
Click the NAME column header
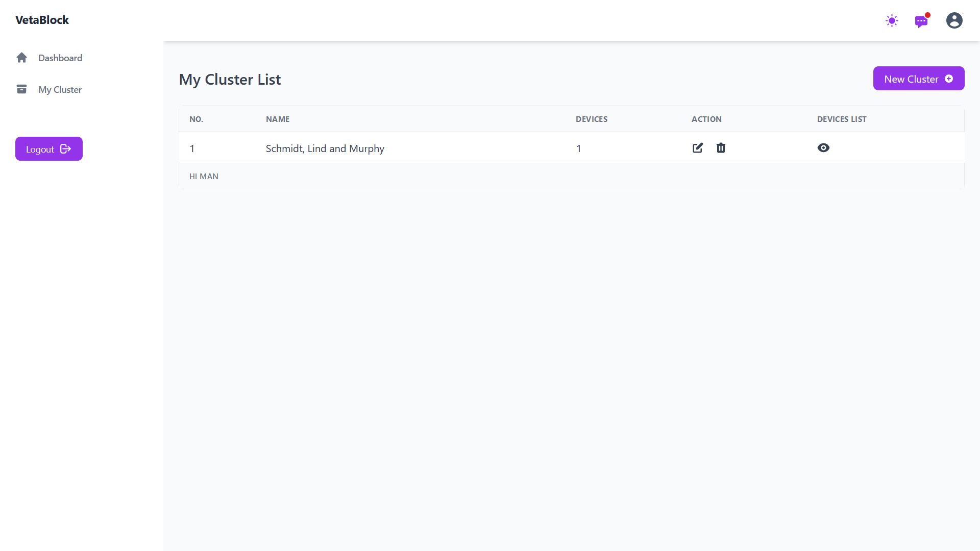pyautogui.click(x=278, y=119)
